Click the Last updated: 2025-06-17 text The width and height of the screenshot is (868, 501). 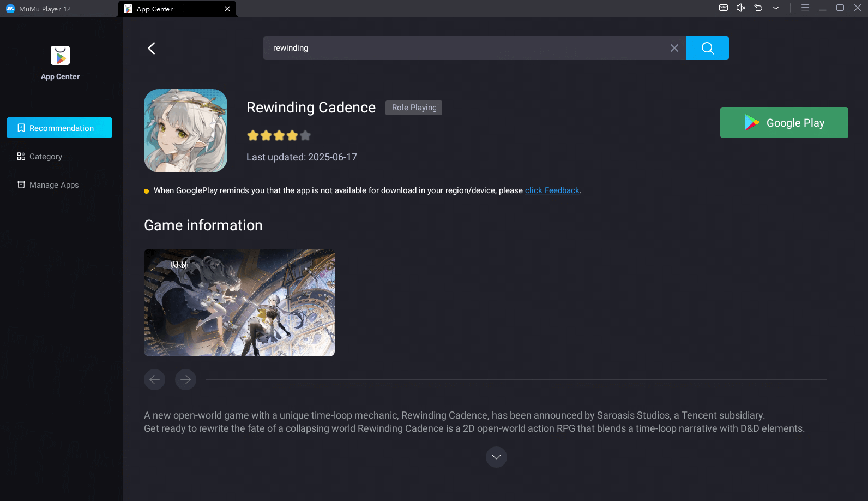(302, 157)
